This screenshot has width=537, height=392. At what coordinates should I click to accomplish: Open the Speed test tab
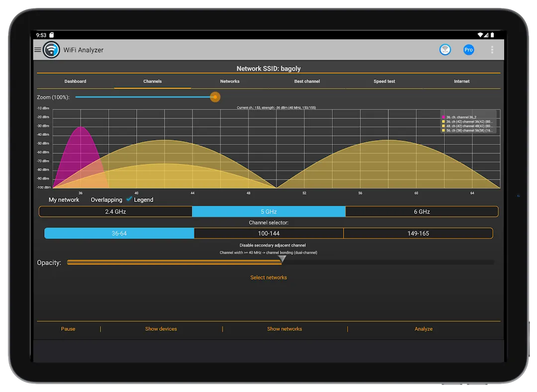click(384, 81)
